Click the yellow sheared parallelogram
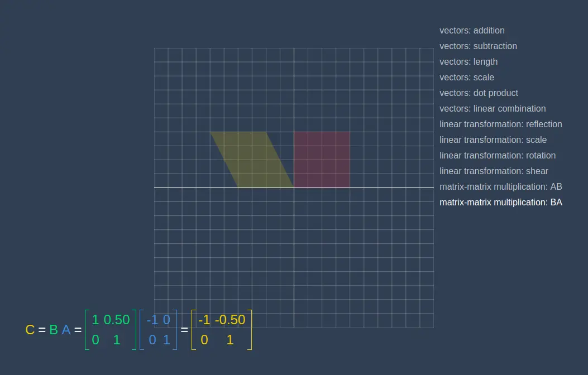The height and width of the screenshot is (375, 588). (252, 160)
